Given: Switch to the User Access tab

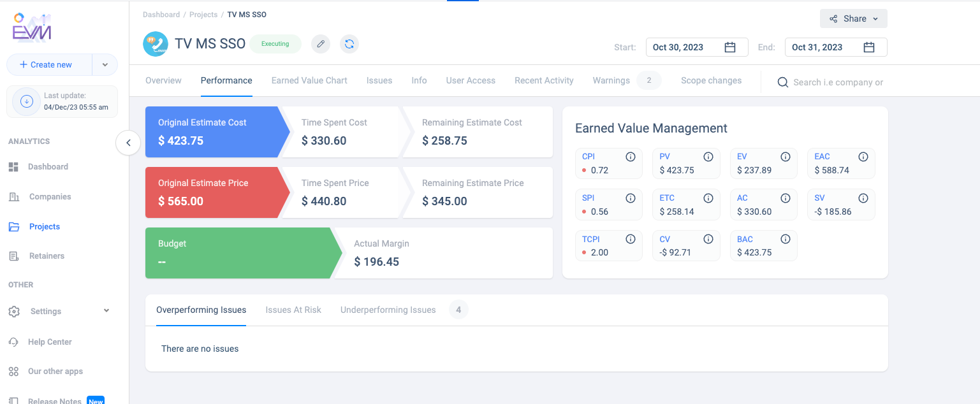Looking at the screenshot, I should click(x=471, y=80).
